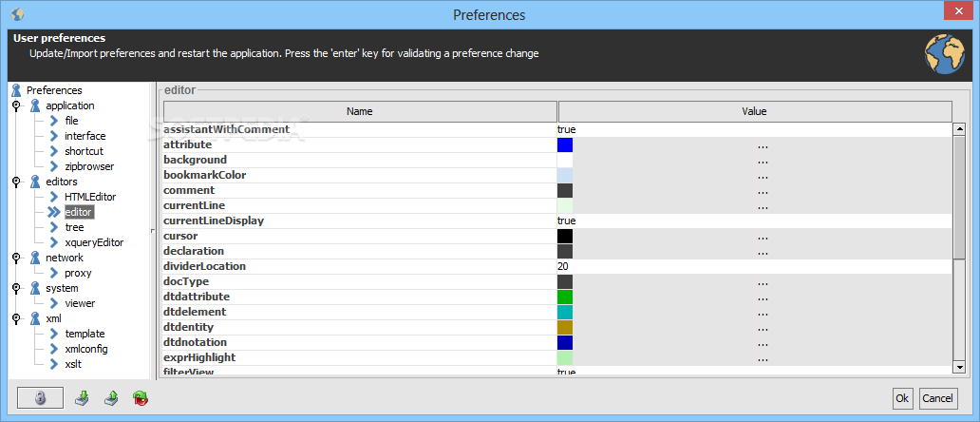Image resolution: width=980 pixels, height=422 pixels.
Task: Click the dividerLocation value field showing 20
Action: (754, 266)
